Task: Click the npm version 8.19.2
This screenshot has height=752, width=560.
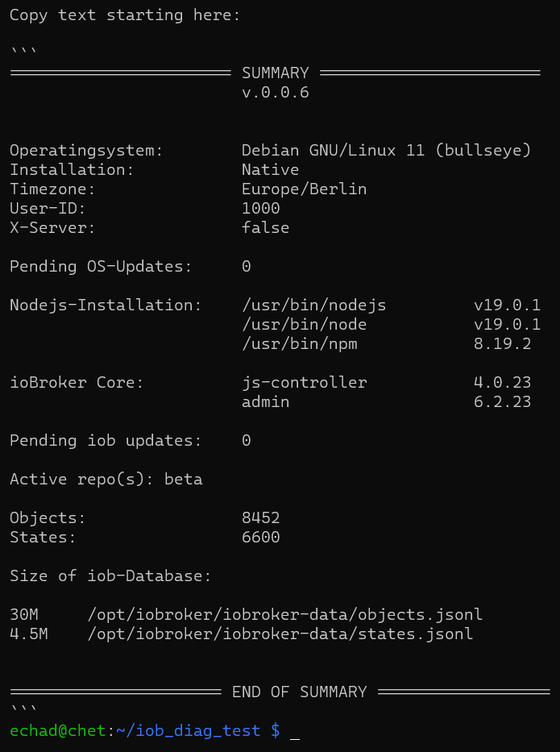Action: 503,344
